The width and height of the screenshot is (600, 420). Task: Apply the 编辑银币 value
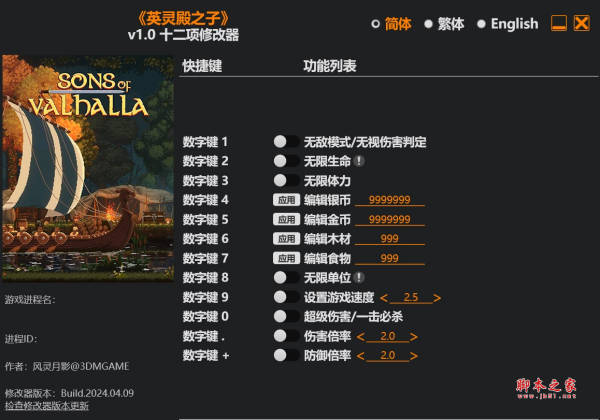286,200
